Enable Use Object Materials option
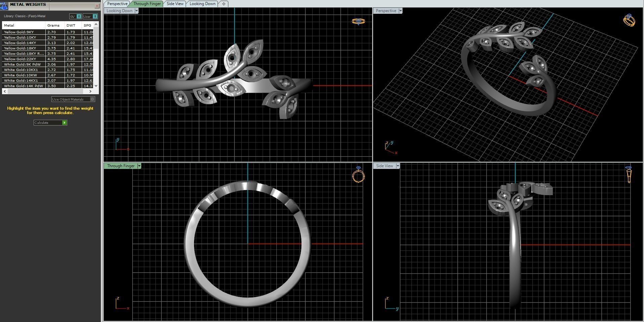 73,99
